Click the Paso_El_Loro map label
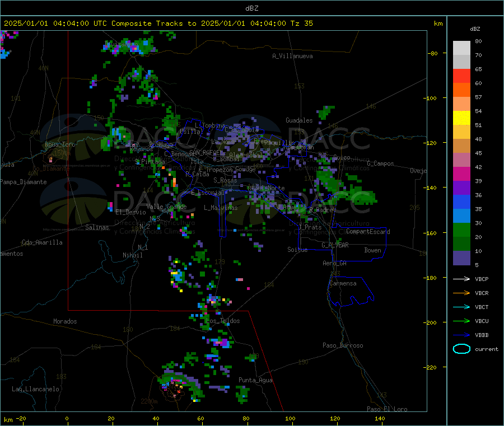This screenshot has height=426, width=504. coord(387,409)
